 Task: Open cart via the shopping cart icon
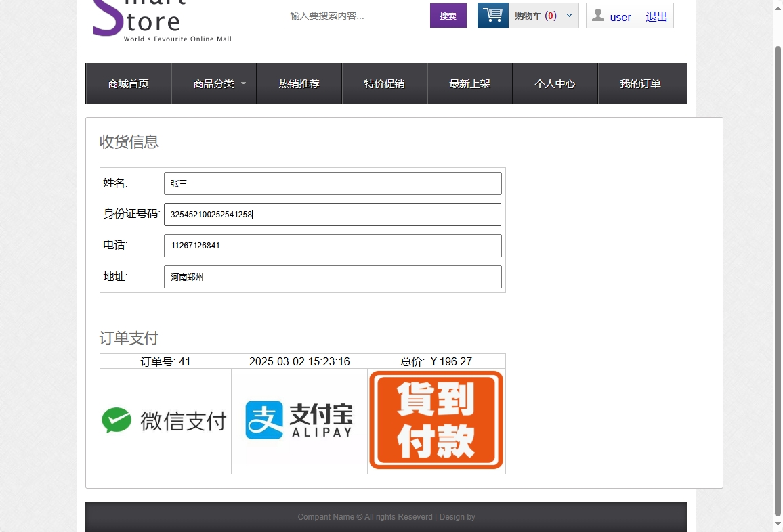(x=492, y=14)
